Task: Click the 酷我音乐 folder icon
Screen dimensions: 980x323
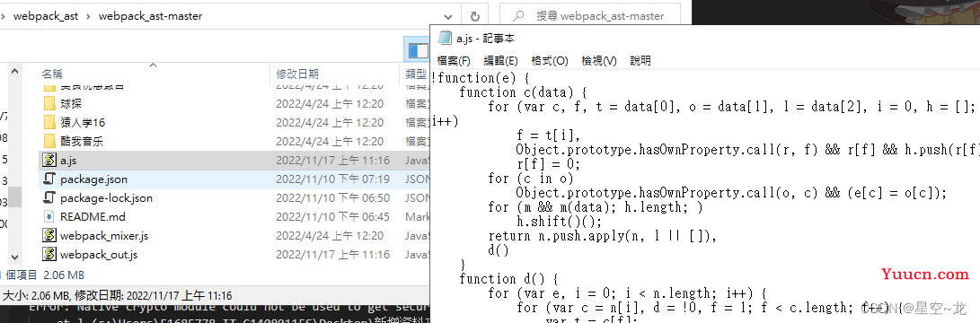Action: click(49, 141)
